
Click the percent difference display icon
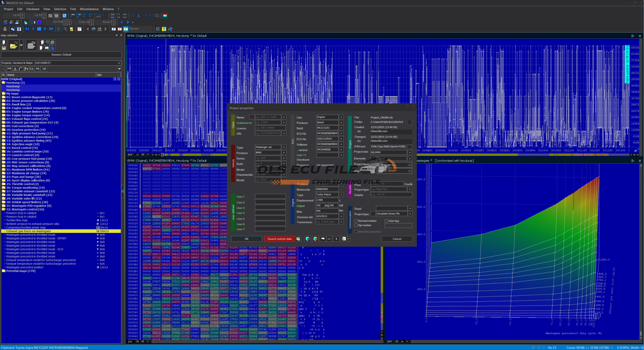point(133,16)
